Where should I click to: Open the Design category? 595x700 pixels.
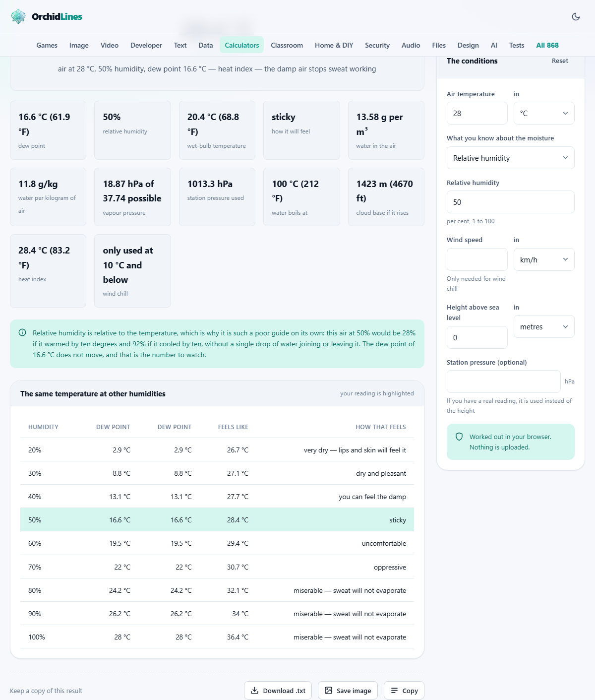[468, 45]
